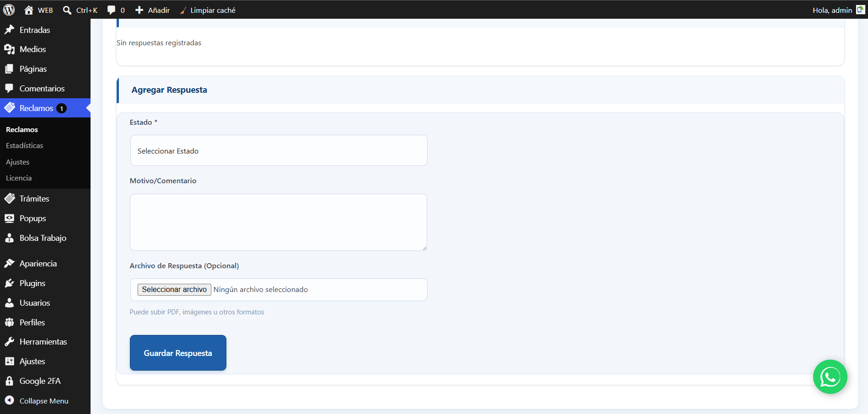This screenshot has width=868, height=414.
Task: Go to Páginas menu
Action: coord(33,69)
